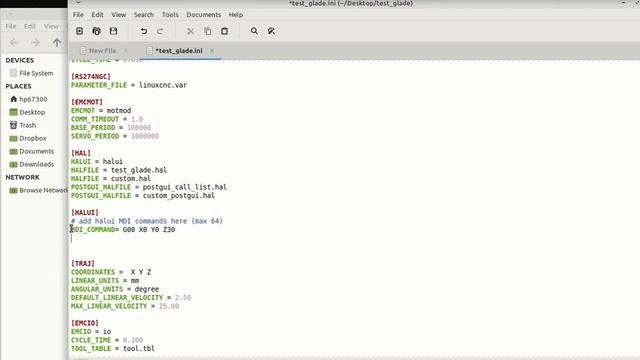Open hp67300 home folder in sidebar
Image resolution: width=640 pixels, height=360 pixels.
[x=29, y=99]
